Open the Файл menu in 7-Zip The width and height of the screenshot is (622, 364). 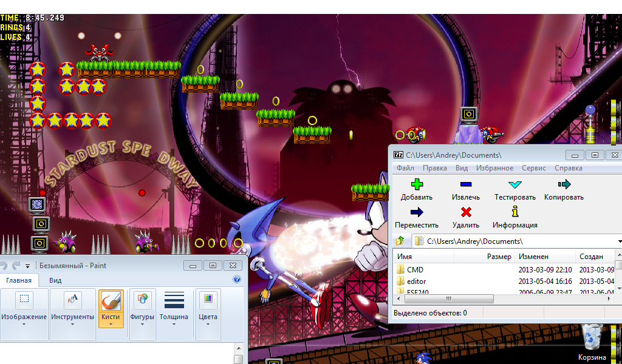405,168
